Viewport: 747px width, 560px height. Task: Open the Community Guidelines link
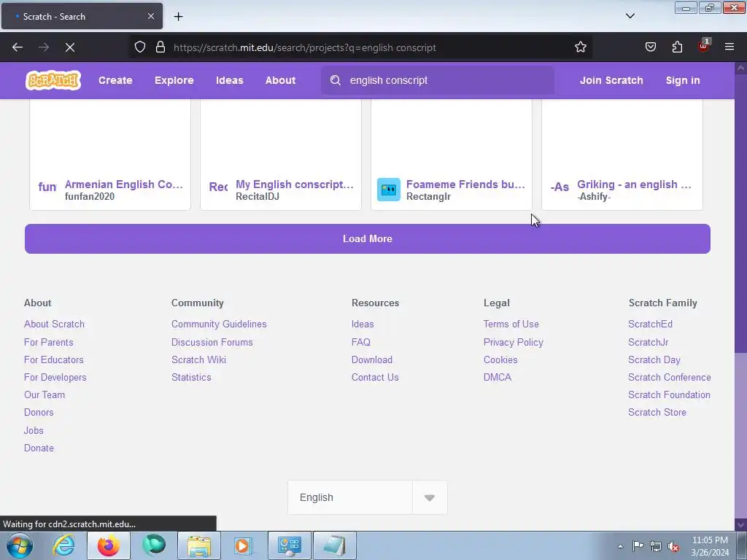point(219,324)
